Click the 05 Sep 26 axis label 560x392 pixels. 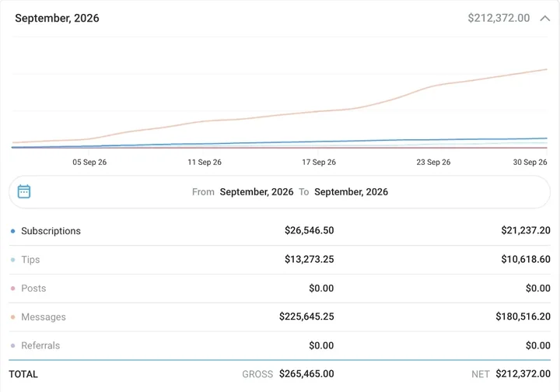(x=89, y=162)
